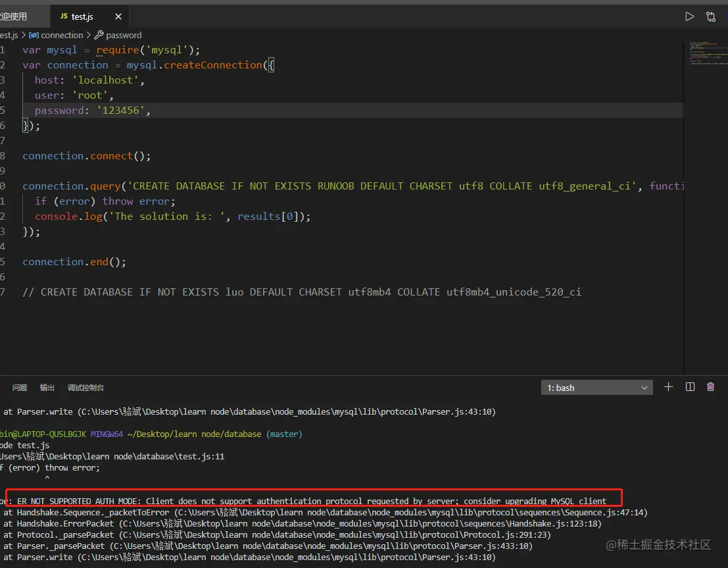
Task: Open Sequence.js:47:14 stack trace path
Action: point(411,513)
